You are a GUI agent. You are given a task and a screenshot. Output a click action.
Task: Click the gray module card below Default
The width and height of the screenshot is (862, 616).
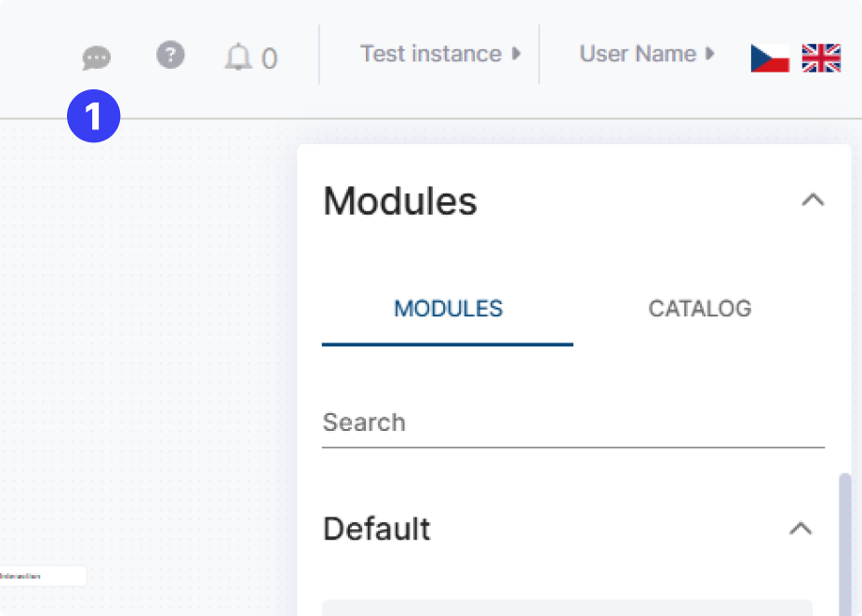point(567,608)
